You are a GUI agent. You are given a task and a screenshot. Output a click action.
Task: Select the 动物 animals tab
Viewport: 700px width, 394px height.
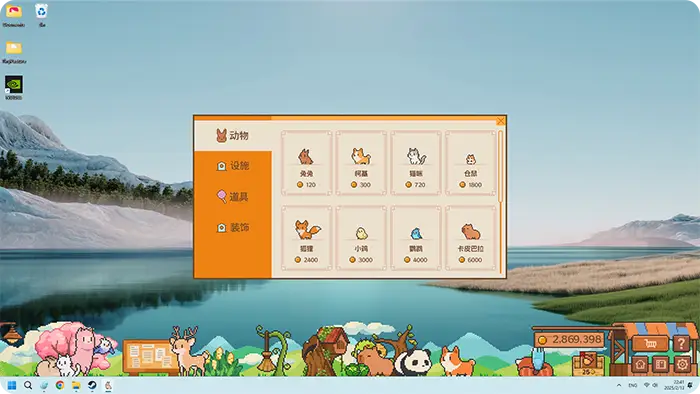(x=233, y=136)
